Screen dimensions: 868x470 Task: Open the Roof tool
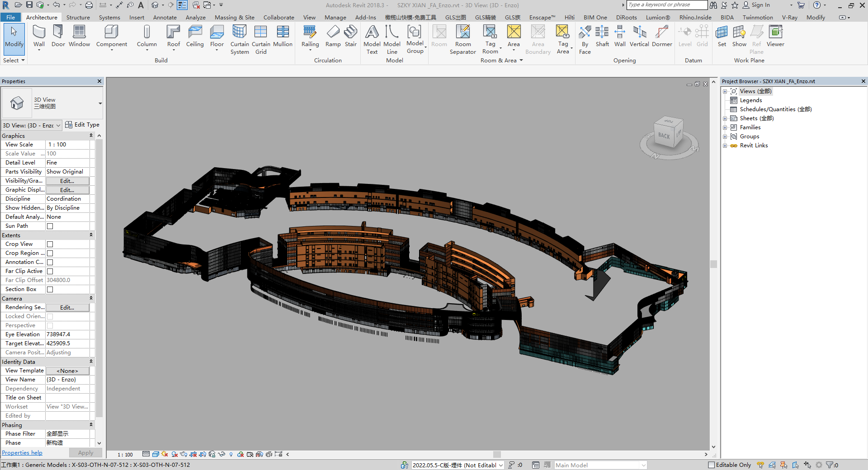point(174,36)
